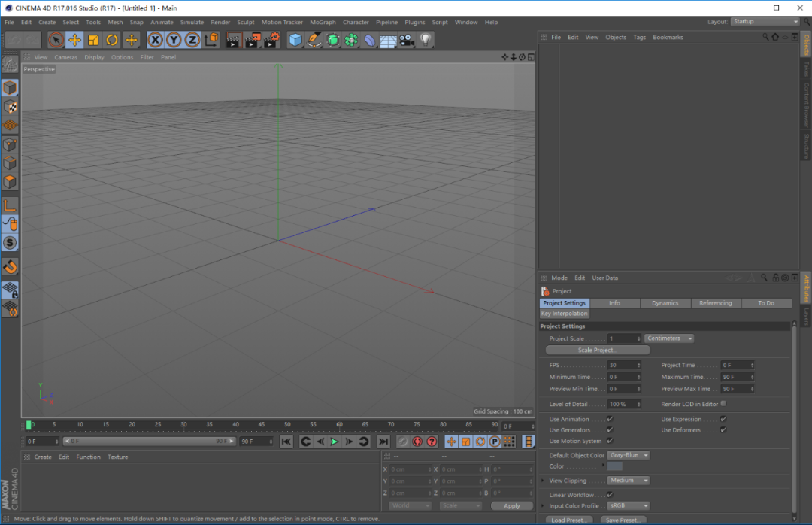Click the Scale Project button

(x=598, y=351)
